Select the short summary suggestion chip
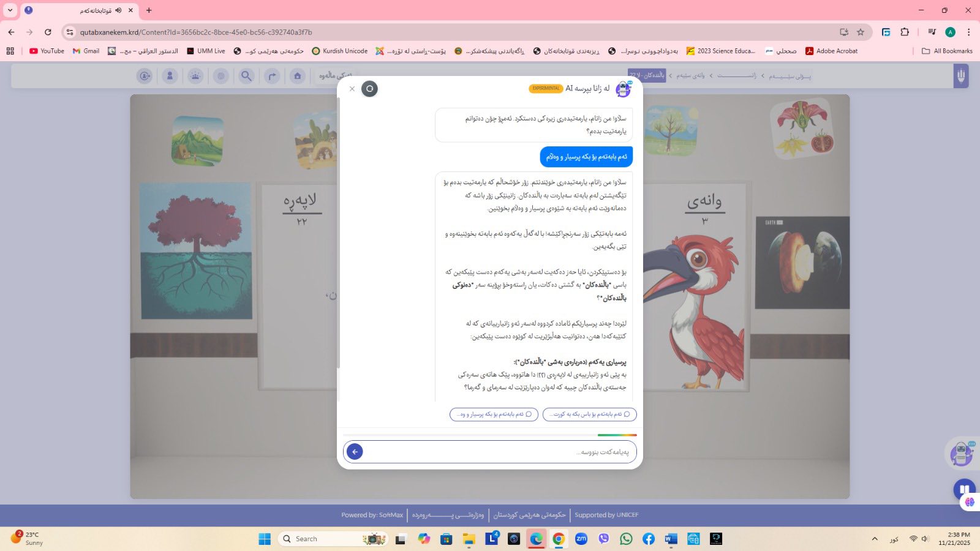980x551 pixels. click(589, 414)
